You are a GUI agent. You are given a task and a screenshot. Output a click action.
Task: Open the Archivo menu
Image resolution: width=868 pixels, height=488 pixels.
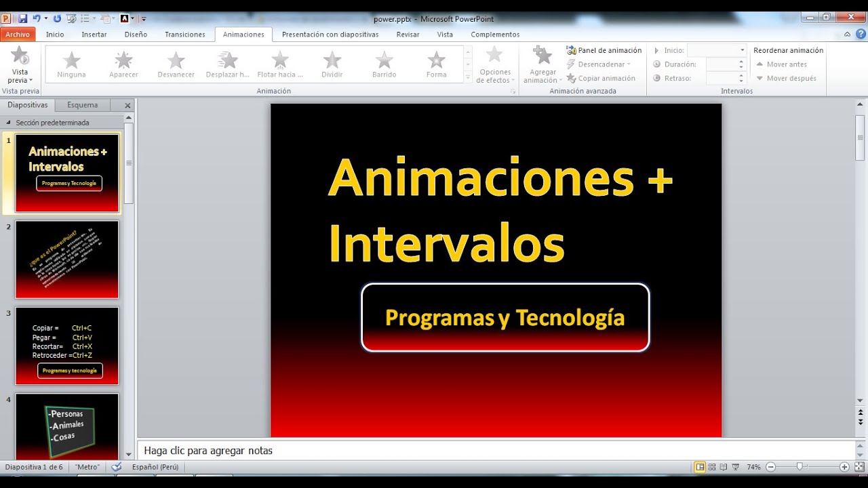pyautogui.click(x=18, y=35)
